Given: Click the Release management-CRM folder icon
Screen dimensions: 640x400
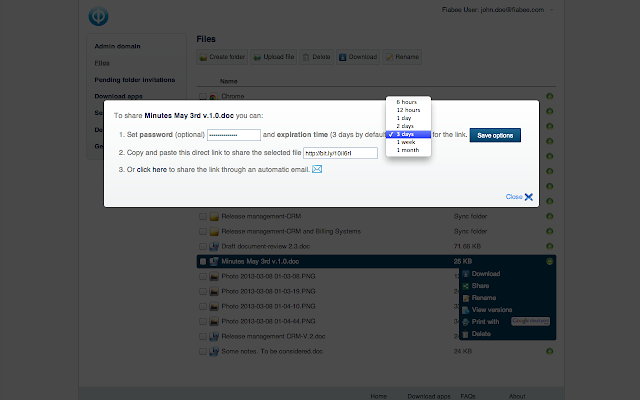Looking at the screenshot, I should click(x=214, y=216).
